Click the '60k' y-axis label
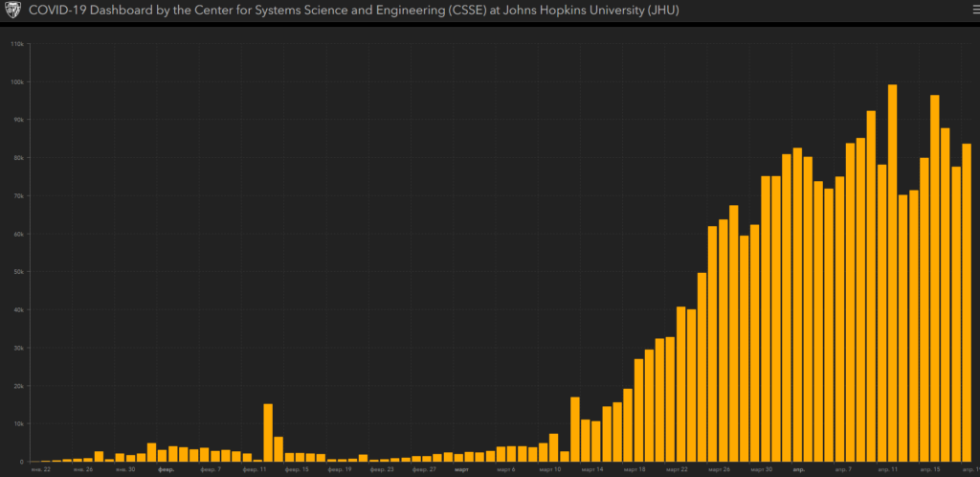This screenshot has height=477, width=980. point(19,235)
